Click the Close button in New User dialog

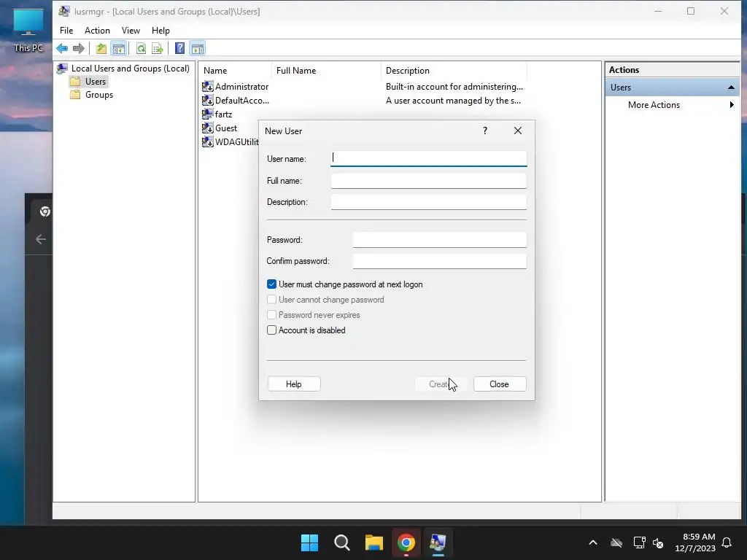[x=500, y=384]
